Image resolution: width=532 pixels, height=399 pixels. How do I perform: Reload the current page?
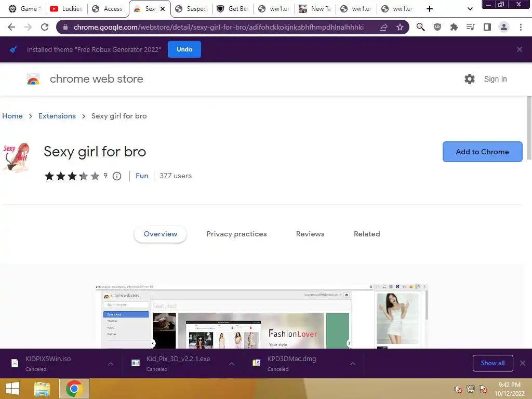tap(45, 27)
